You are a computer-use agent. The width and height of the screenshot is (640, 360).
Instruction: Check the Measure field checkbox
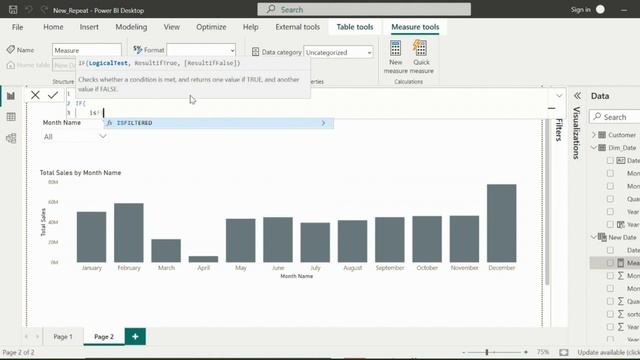[610, 263]
